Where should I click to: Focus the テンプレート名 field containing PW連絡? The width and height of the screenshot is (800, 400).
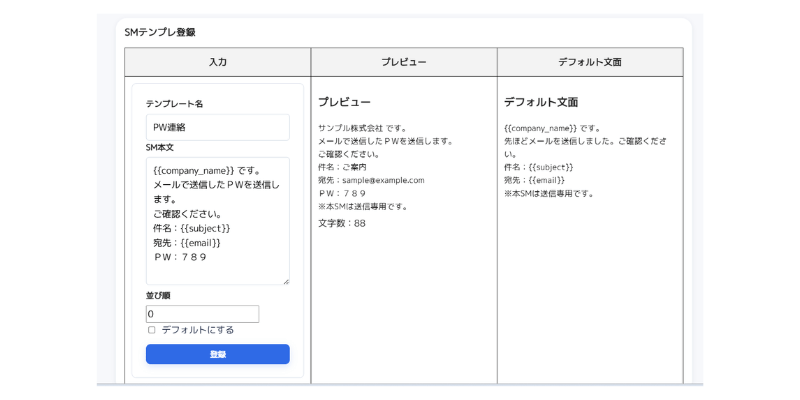[217, 127]
